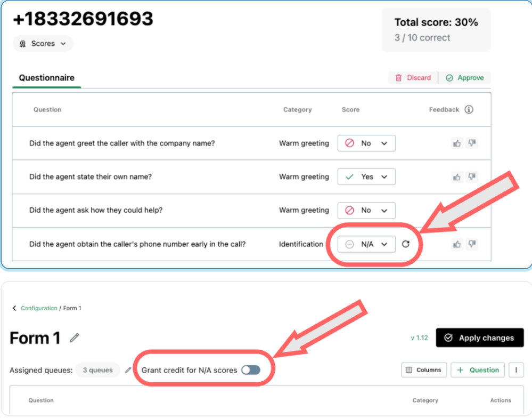The image size is (532, 418).
Task: Click thumbs down for phone number question
Action: (471, 244)
